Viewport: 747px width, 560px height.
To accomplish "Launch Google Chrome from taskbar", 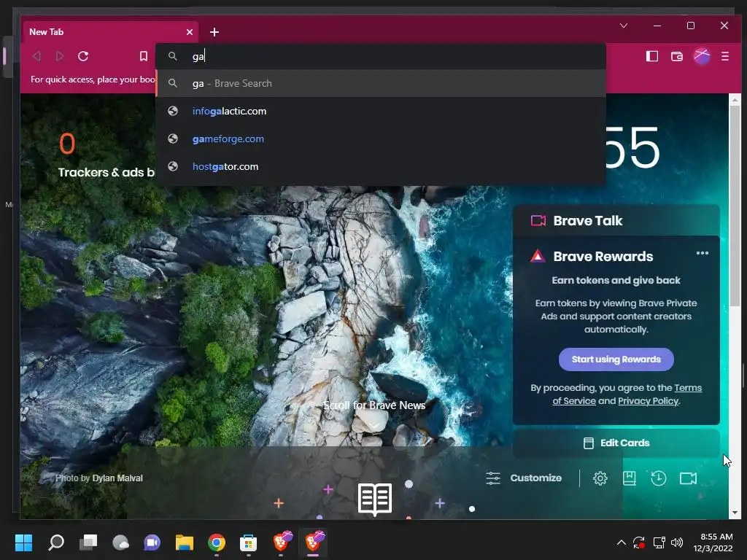I will 216,542.
